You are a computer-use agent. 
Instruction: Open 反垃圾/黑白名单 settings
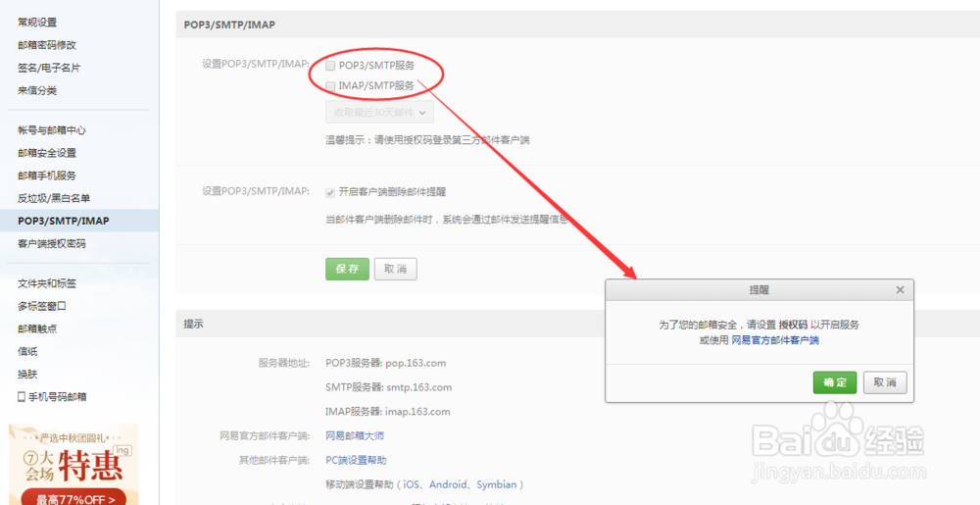[x=54, y=198]
